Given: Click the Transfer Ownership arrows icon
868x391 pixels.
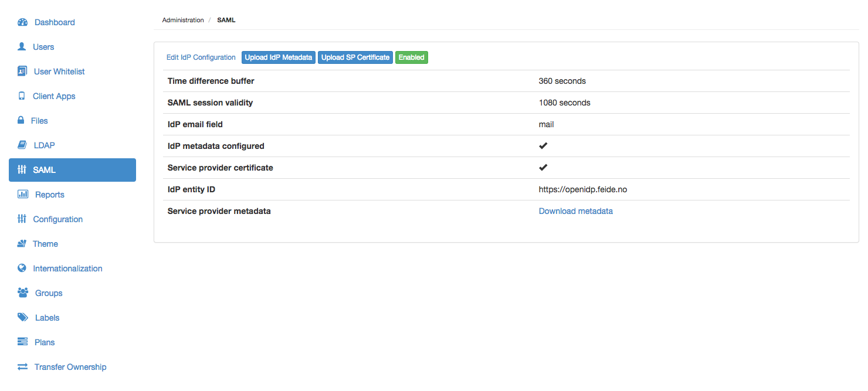Looking at the screenshot, I should click(22, 367).
